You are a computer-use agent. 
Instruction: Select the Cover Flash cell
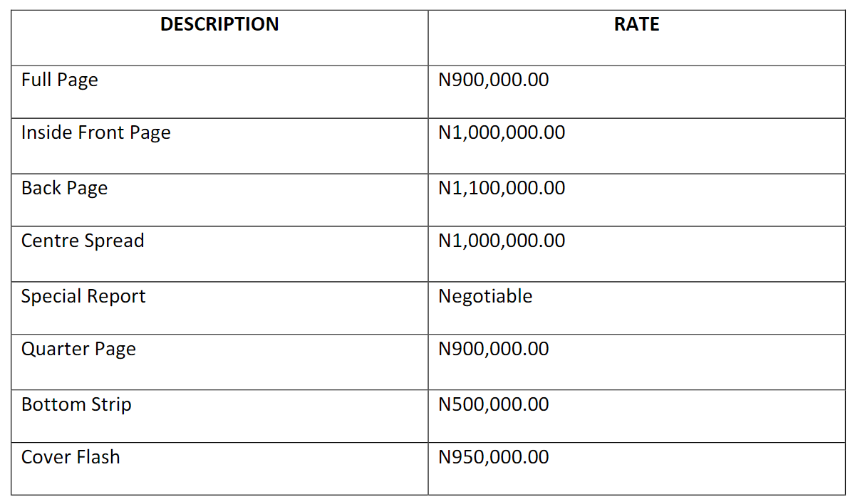(71, 458)
